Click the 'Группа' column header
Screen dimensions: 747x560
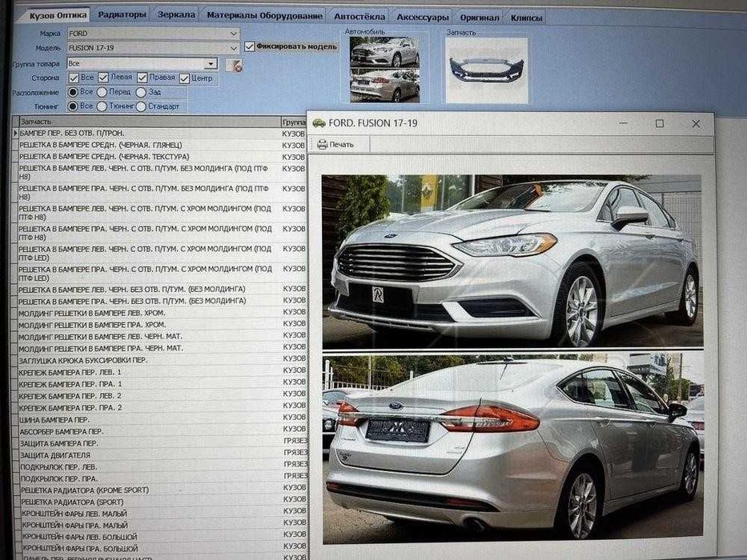click(294, 122)
